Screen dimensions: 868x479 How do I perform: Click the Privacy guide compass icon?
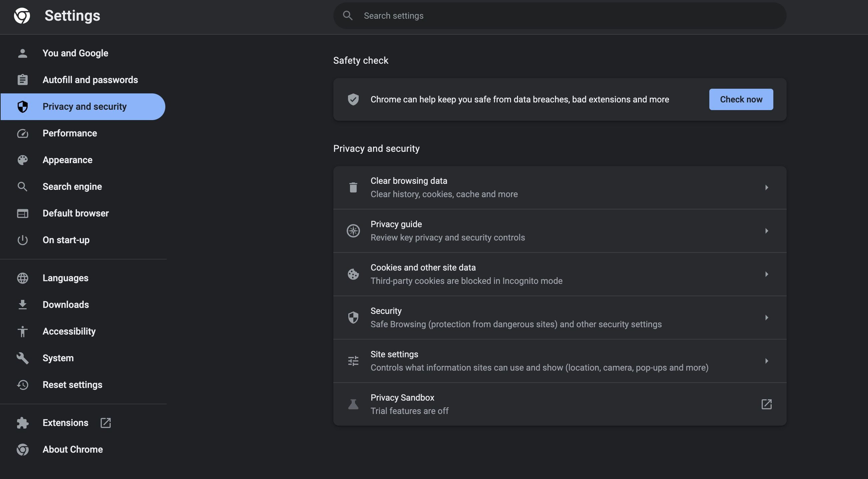[x=353, y=231]
